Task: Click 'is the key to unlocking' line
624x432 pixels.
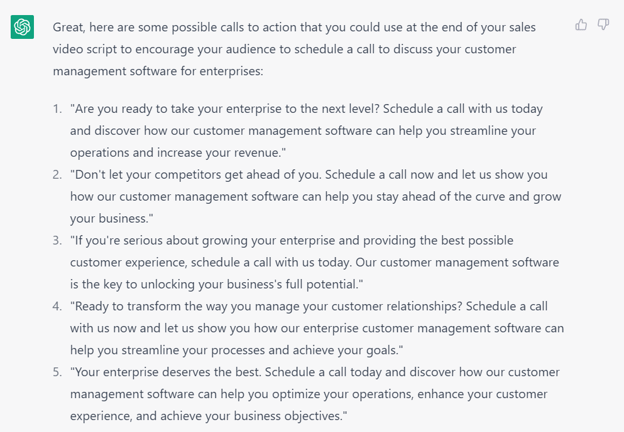Action: coord(216,284)
